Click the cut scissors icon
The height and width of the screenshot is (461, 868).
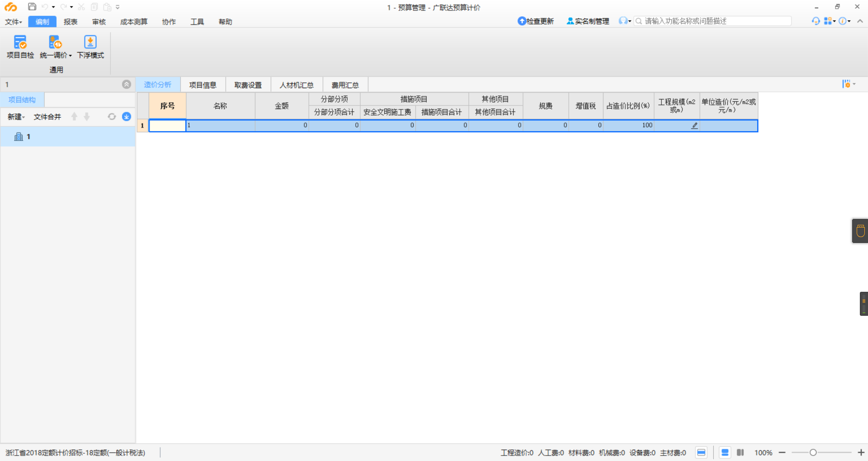81,7
